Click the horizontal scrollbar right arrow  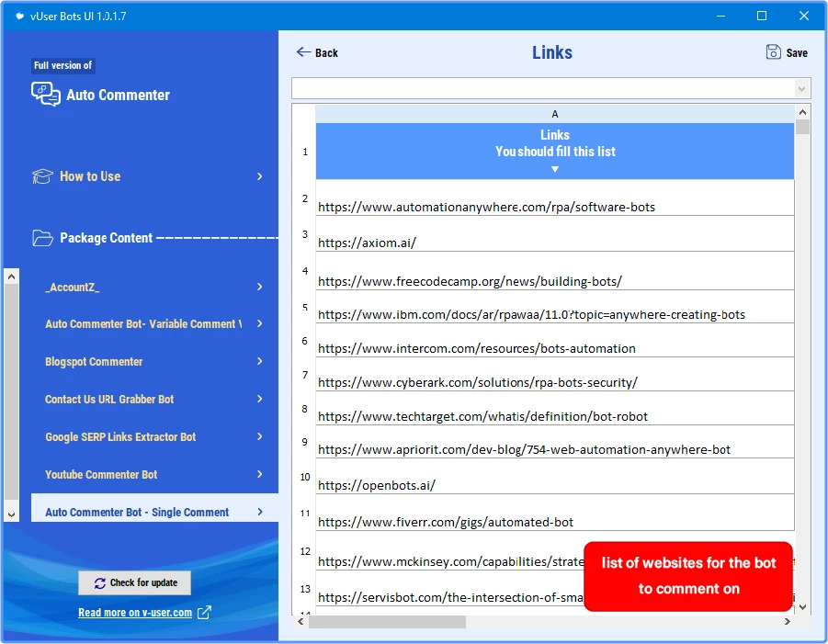click(x=788, y=622)
